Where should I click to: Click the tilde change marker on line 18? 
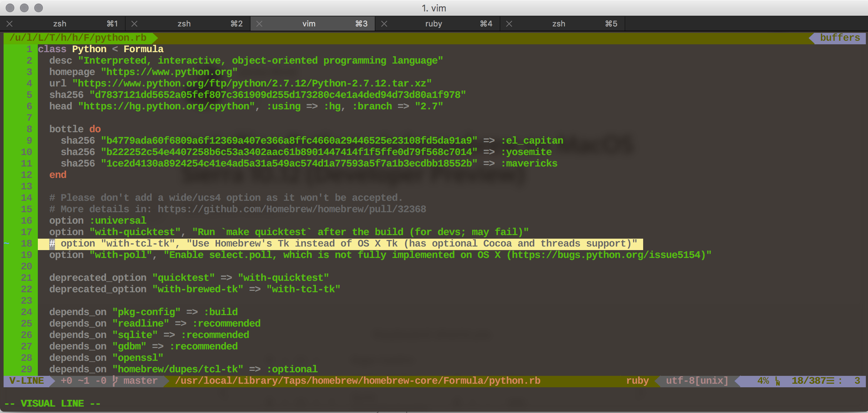pos(7,243)
